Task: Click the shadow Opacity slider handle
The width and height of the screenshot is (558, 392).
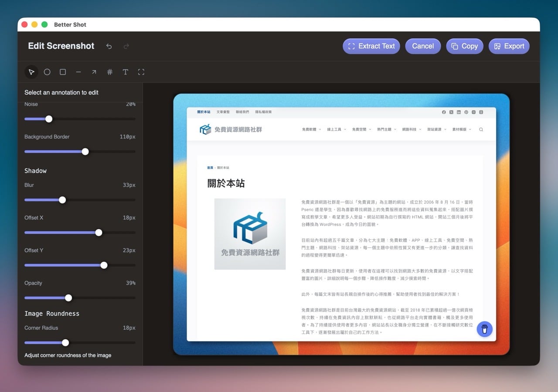Action: point(68,298)
